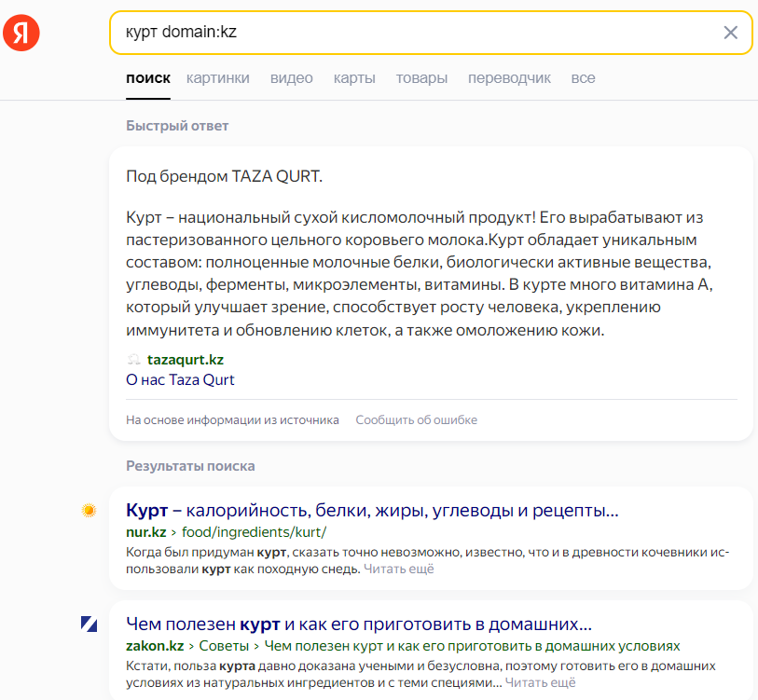The image size is (758, 700).
Task: Open the поиск tab
Action: tap(148, 78)
